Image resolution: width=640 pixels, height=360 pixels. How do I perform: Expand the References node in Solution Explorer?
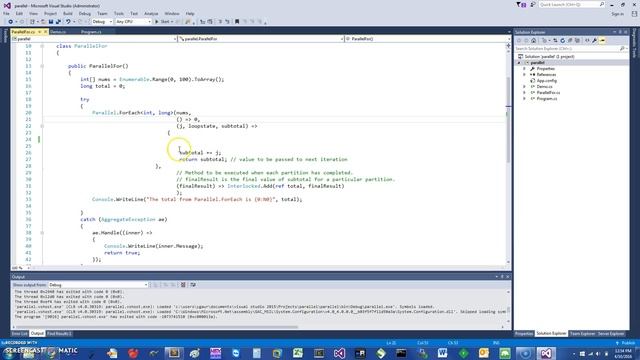click(x=524, y=75)
